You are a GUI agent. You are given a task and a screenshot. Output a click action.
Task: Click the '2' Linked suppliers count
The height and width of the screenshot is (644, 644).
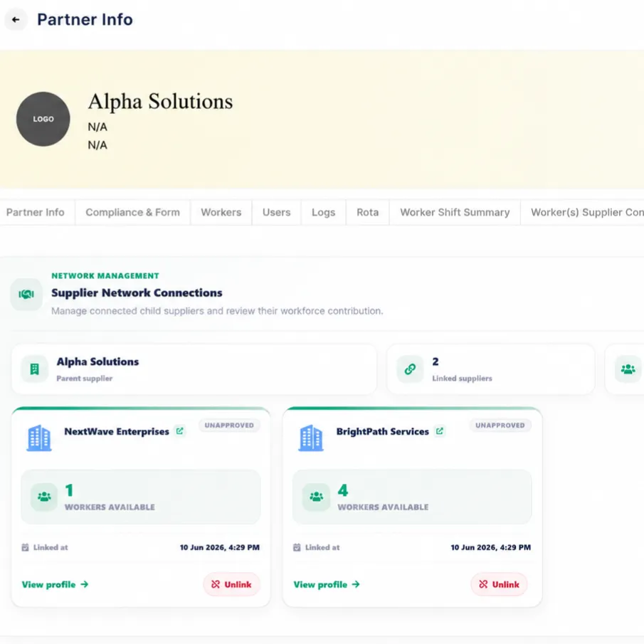[436, 361]
